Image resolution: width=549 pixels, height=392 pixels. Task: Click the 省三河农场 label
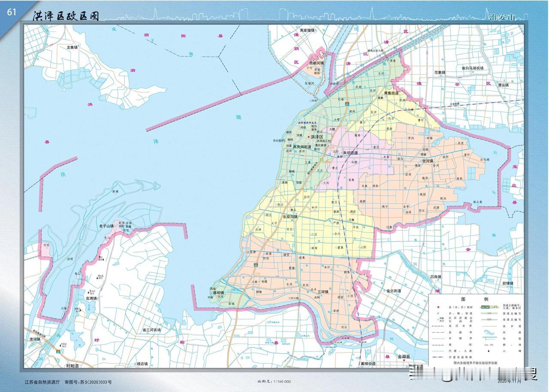click(x=152, y=330)
